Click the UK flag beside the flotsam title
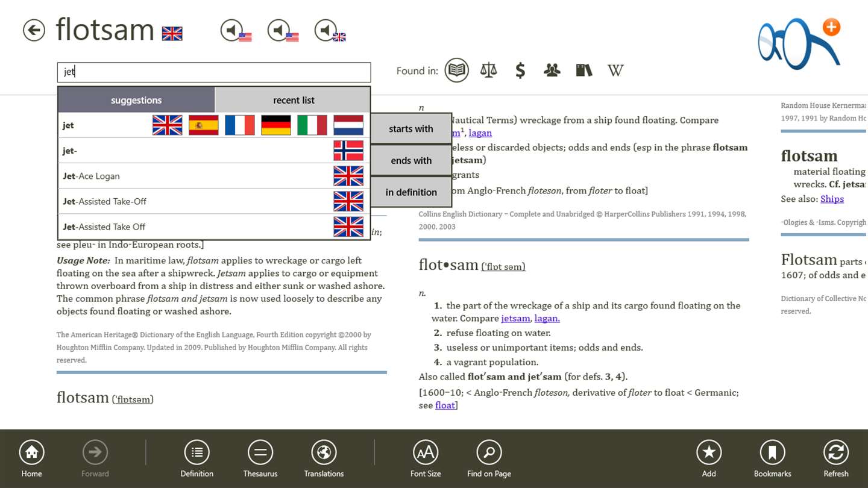Image resolution: width=868 pixels, height=488 pixels. click(x=172, y=34)
